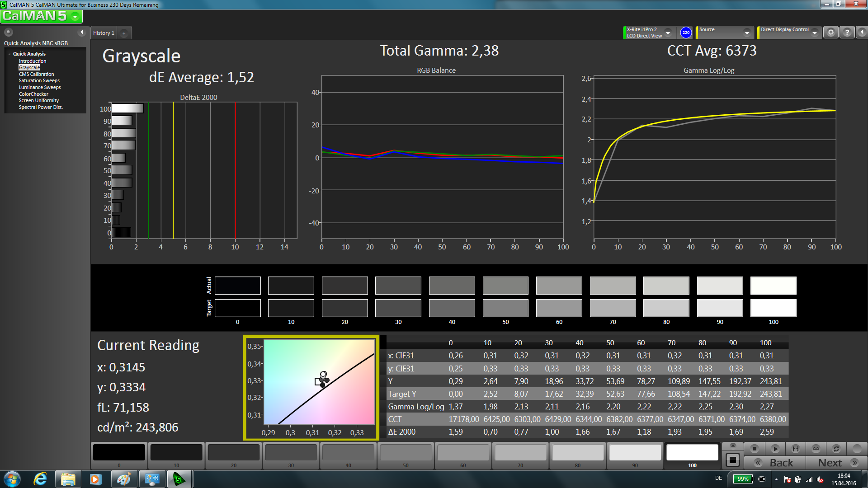The image size is (868, 488).
Task: Toggle the large pattern window square button
Action: 732,460
